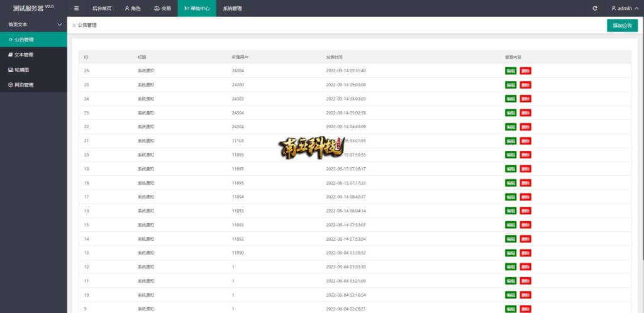Click user value 24300 in row 25
The image size is (644, 313).
coord(238,84)
